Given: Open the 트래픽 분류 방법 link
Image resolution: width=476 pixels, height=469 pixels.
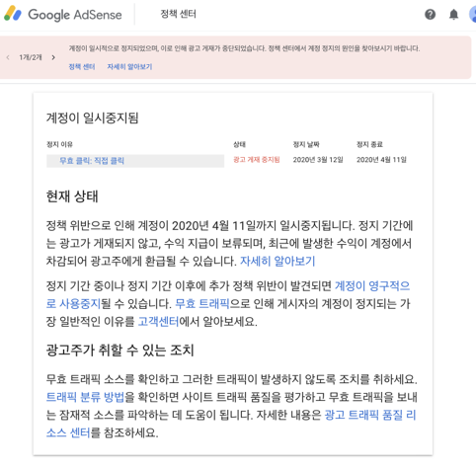Looking at the screenshot, I should (85, 397).
